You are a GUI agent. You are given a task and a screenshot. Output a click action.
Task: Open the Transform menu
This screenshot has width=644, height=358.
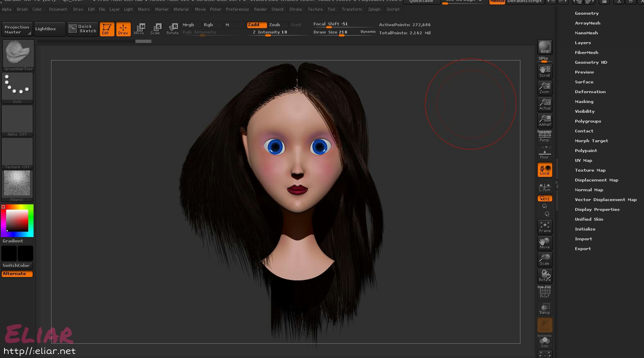[352, 9]
